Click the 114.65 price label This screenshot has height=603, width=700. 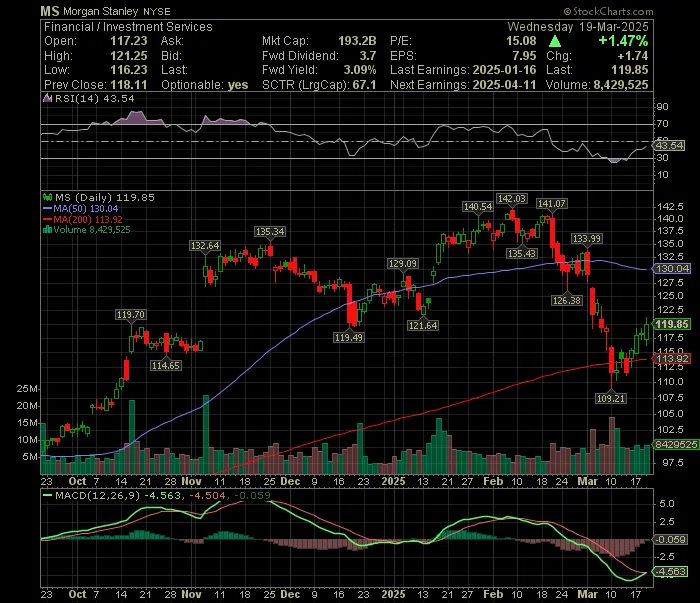166,366
